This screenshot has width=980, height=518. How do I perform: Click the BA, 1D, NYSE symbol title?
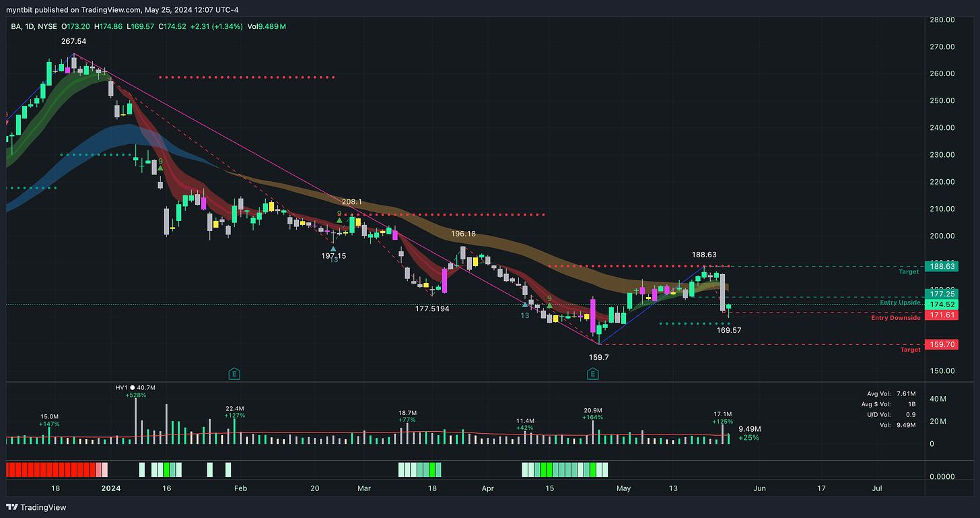click(34, 27)
